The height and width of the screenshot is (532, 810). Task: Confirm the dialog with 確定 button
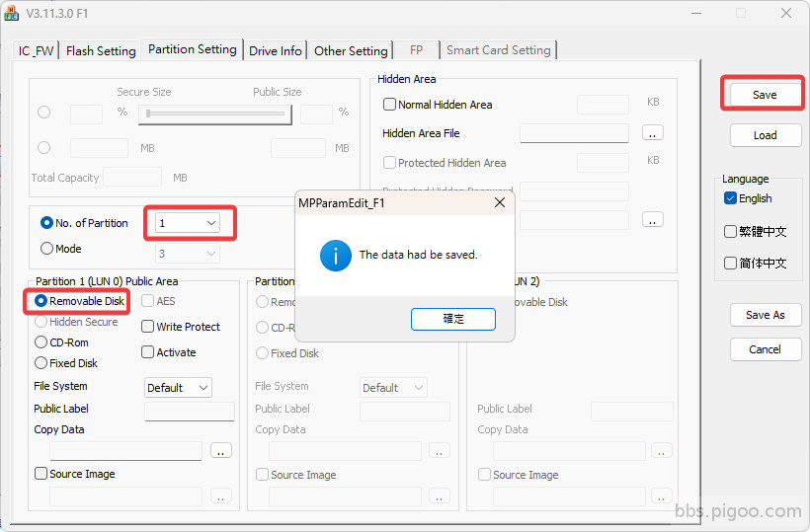tap(453, 319)
